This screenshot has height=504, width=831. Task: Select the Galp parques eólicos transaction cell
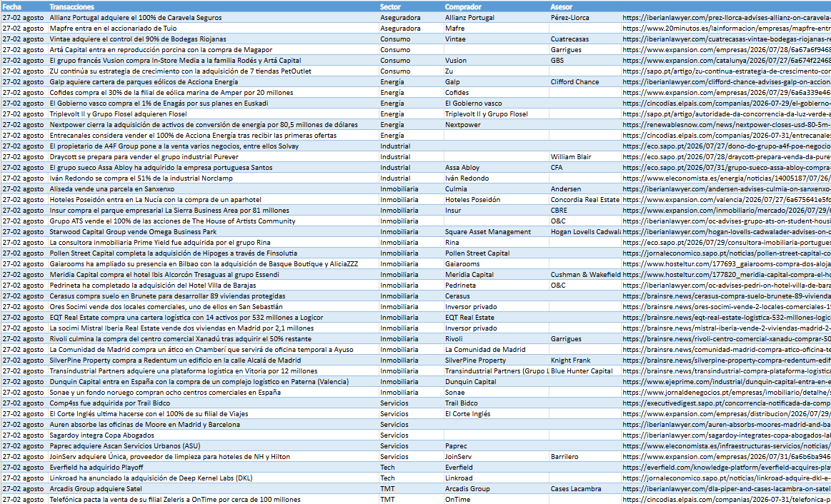click(x=213, y=82)
